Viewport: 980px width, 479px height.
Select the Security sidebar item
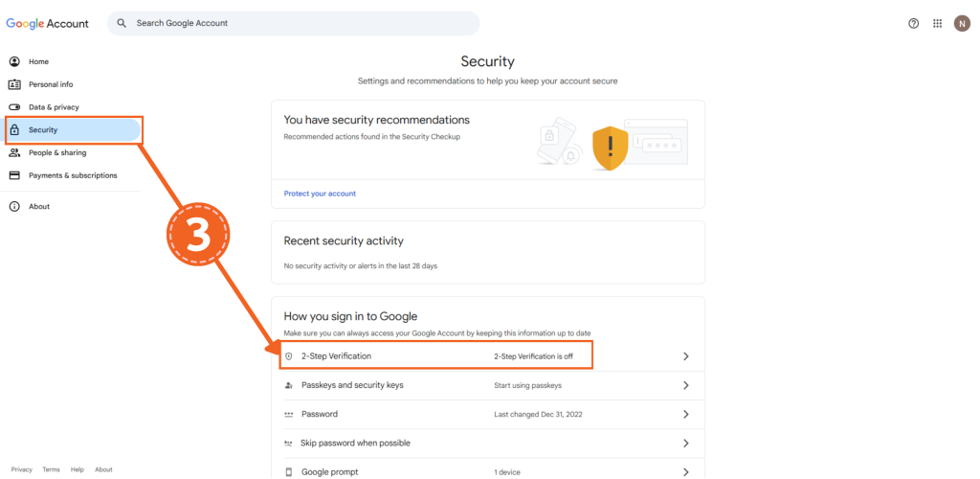coord(43,130)
